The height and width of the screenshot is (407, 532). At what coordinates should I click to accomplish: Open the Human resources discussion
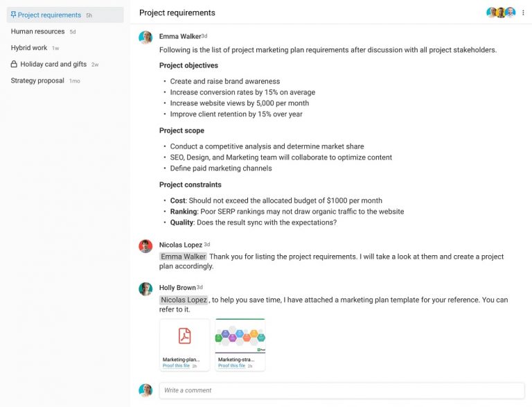coord(37,32)
